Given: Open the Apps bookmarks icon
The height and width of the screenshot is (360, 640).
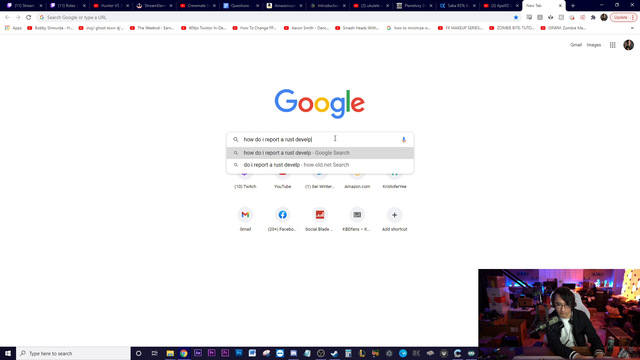Looking at the screenshot, I should pyautogui.click(x=13, y=28).
